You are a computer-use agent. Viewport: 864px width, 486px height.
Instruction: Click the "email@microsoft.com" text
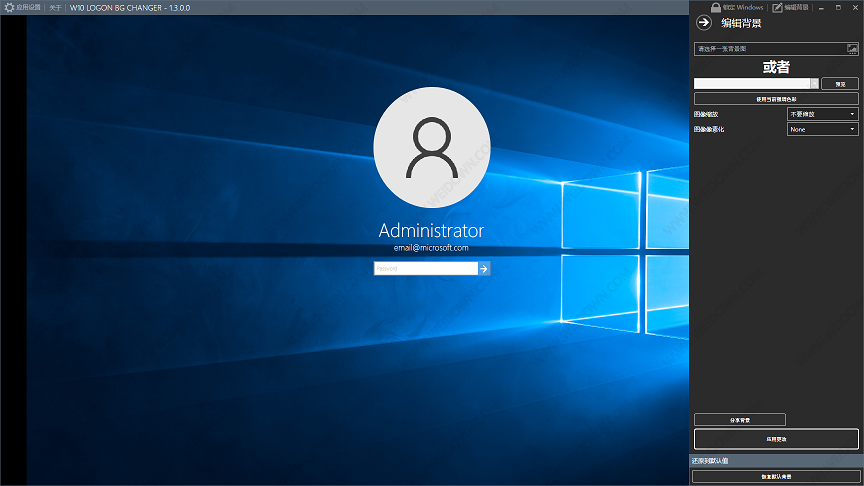[x=431, y=248]
